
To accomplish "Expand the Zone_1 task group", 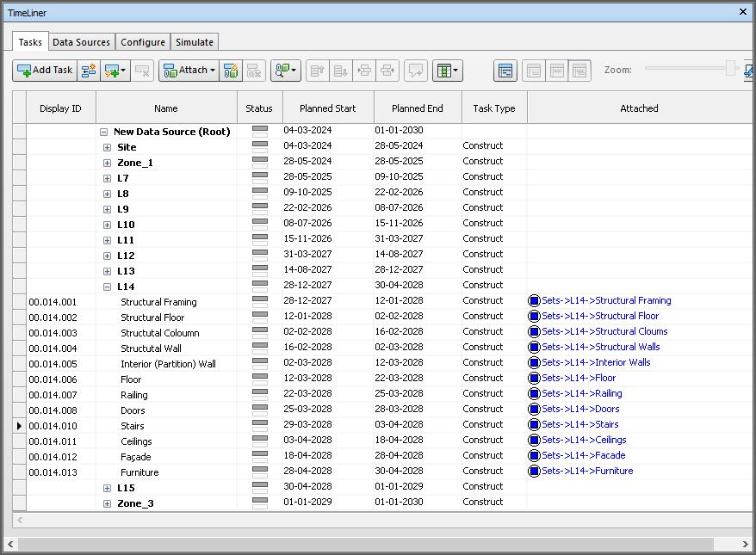I will click(x=107, y=163).
